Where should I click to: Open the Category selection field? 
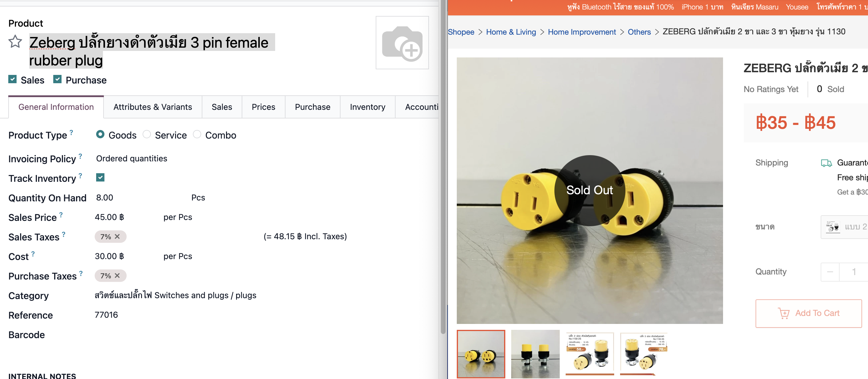point(175,296)
